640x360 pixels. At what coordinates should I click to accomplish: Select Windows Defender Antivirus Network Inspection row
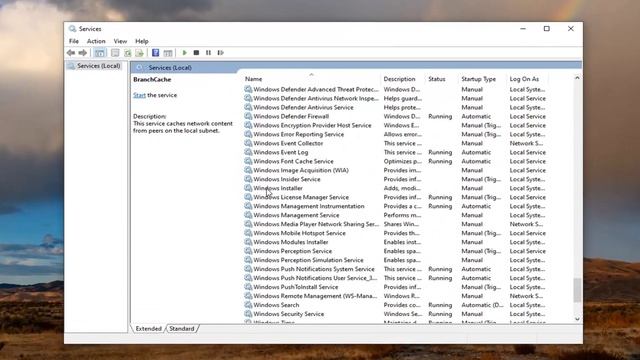coord(395,98)
